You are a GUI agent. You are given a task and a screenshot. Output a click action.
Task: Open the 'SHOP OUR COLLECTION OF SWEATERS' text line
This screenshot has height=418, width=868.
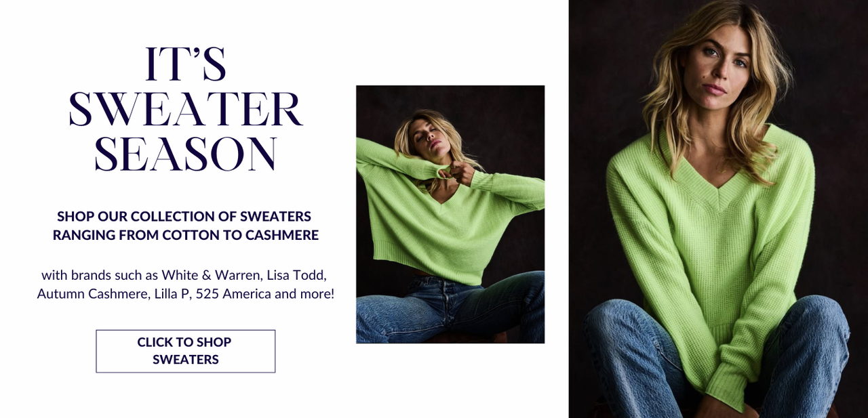click(184, 216)
